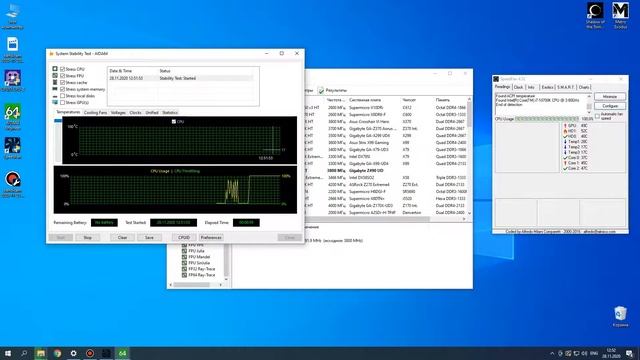Viewport: 640px width, 360px height.
Task: Click the Stability Test Started log entry
Action: pyautogui.click(x=181, y=78)
